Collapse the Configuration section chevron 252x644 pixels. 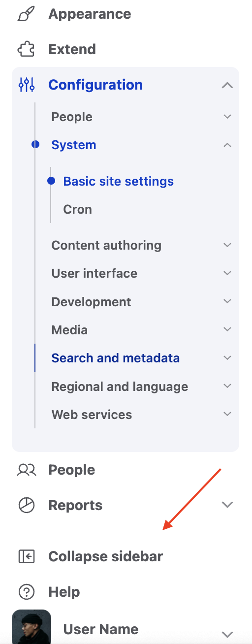(x=227, y=85)
